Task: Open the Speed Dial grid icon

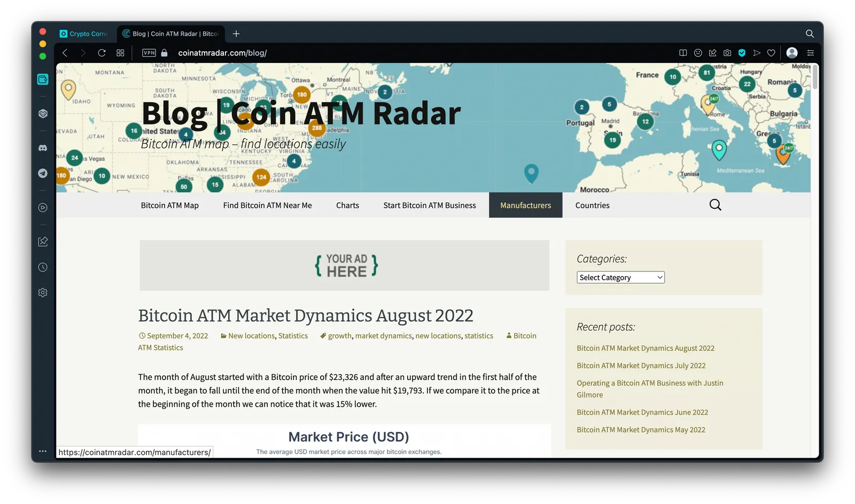Action: (120, 53)
